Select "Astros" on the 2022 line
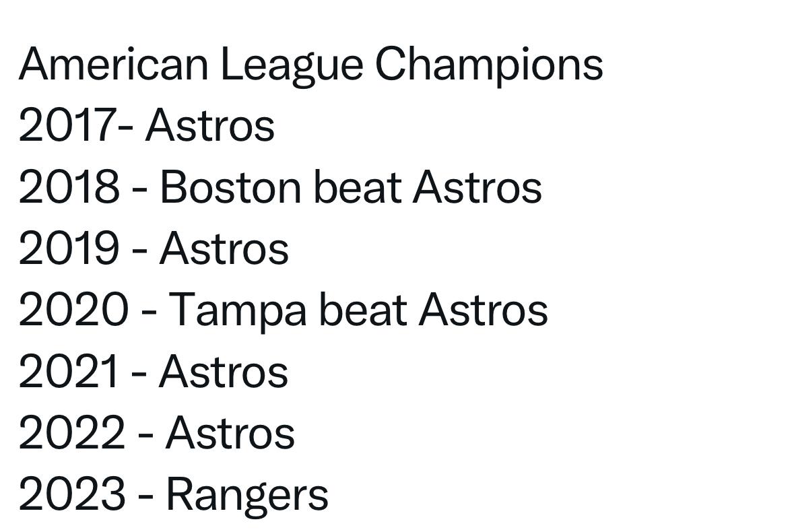The image size is (794, 532). coord(230,433)
